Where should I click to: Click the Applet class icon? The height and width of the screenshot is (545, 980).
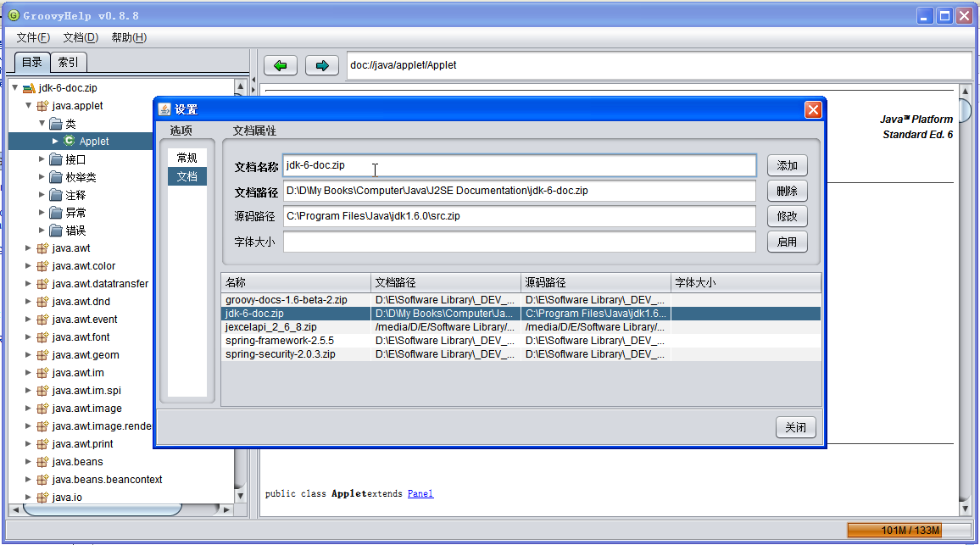point(70,141)
